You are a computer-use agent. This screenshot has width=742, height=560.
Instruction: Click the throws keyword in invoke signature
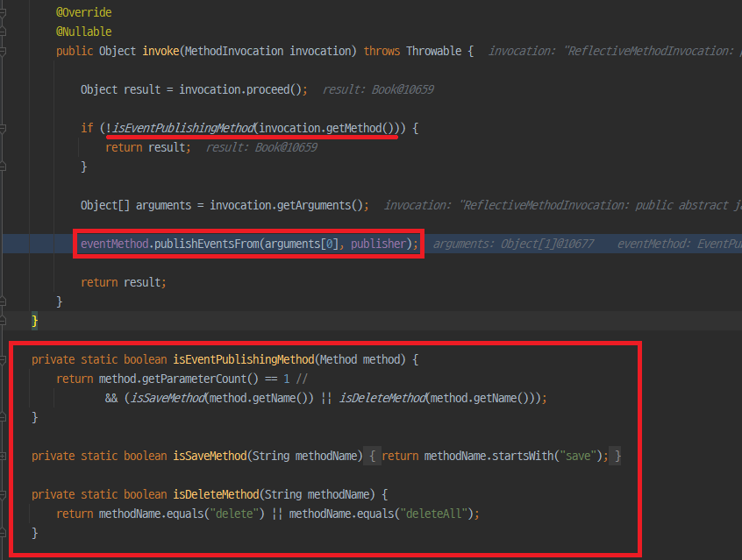click(382, 51)
